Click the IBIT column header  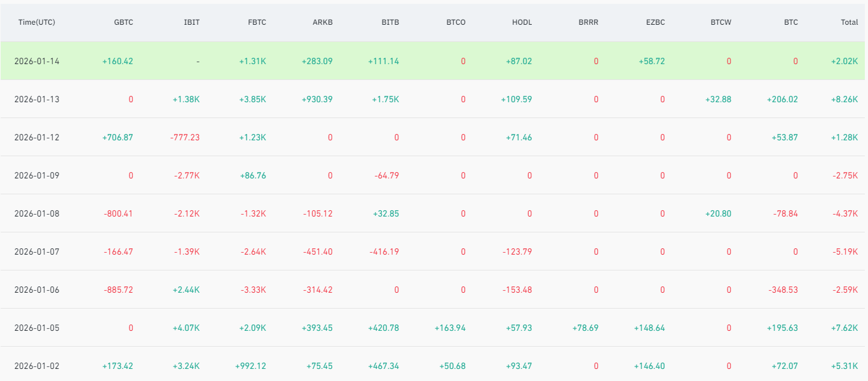point(191,22)
